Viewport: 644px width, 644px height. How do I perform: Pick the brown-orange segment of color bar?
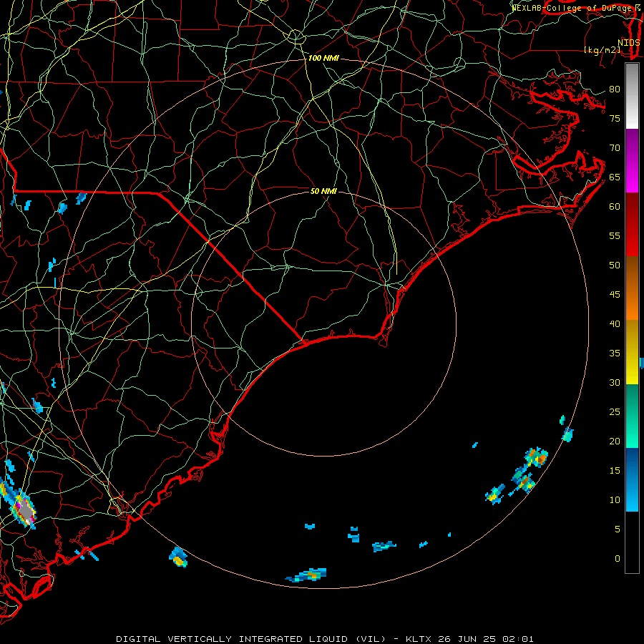pyautogui.click(x=632, y=288)
